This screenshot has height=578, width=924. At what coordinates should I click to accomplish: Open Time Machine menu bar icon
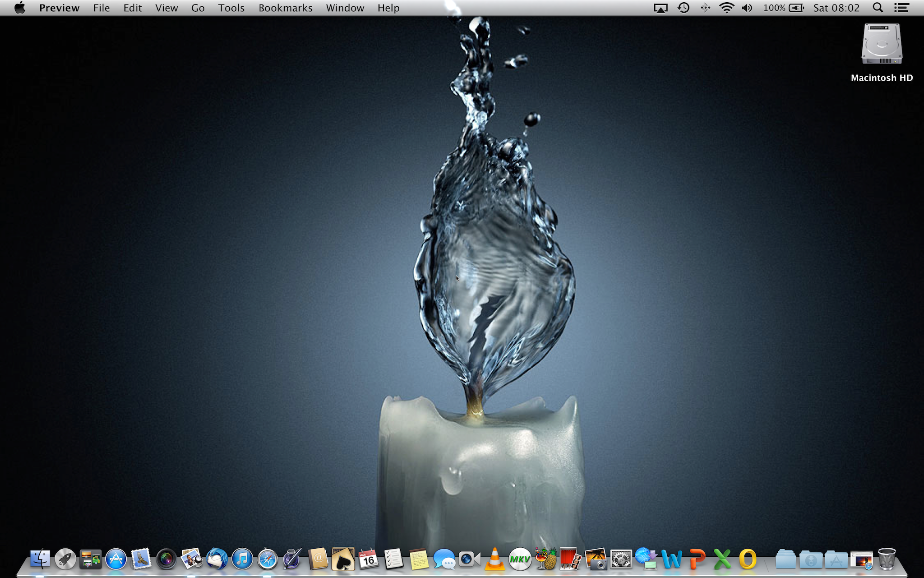pos(684,8)
